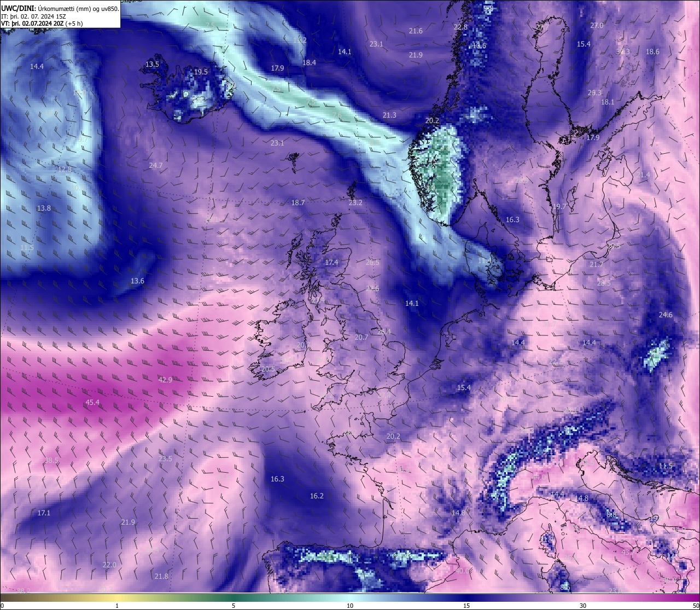Click the 19.7 value label
Screen dimensions: 700x610
pyautogui.click(x=559, y=206)
